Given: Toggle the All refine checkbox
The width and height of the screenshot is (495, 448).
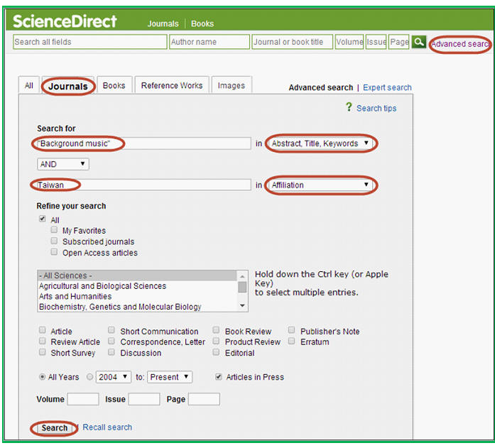Looking at the screenshot, I should click(43, 219).
